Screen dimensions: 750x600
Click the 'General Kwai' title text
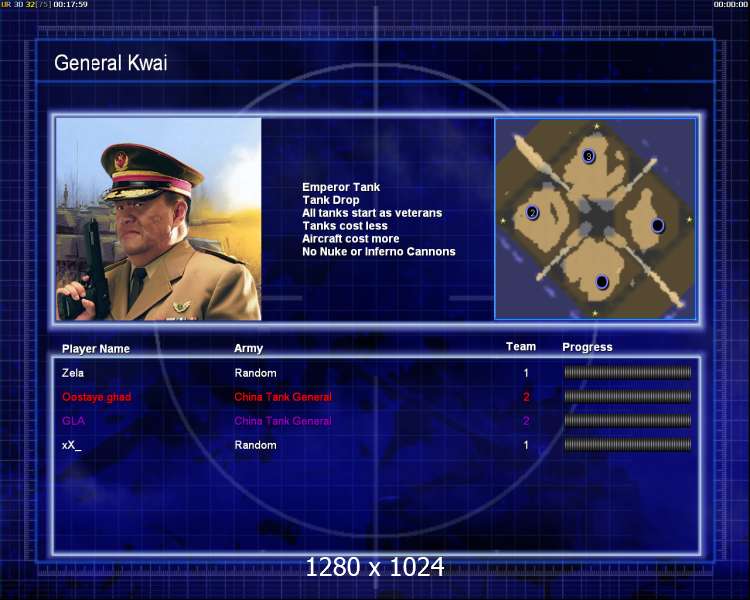click(111, 63)
